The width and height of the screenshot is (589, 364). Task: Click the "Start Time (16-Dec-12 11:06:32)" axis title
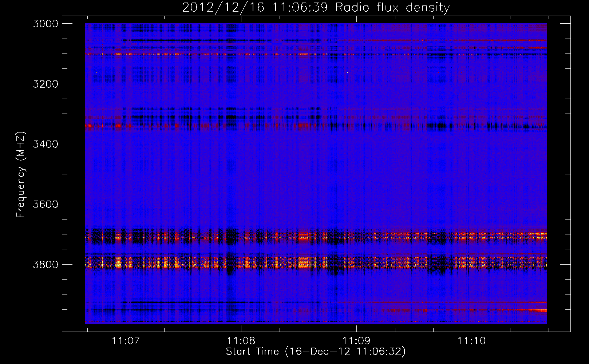[x=316, y=352]
